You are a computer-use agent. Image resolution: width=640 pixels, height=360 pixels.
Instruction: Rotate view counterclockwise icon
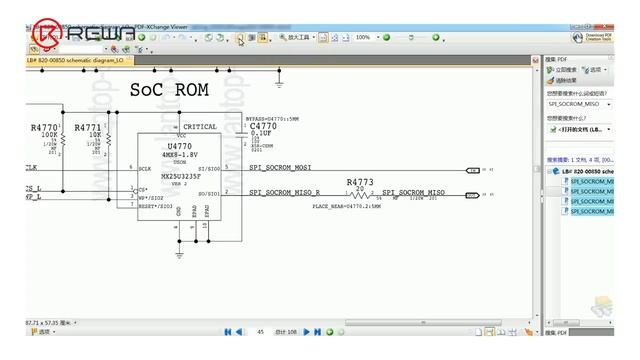pyautogui.click(x=209, y=38)
